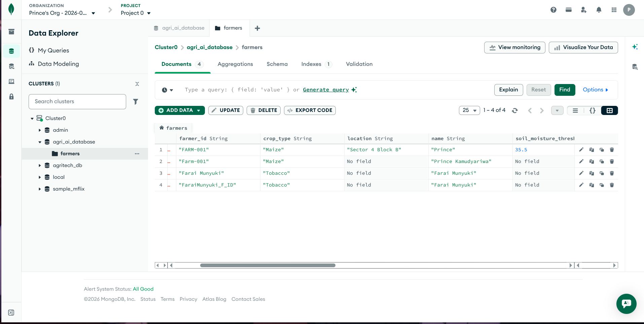Open the lock security icon in left rail
The height and width of the screenshot is (324, 644).
coord(11,97)
